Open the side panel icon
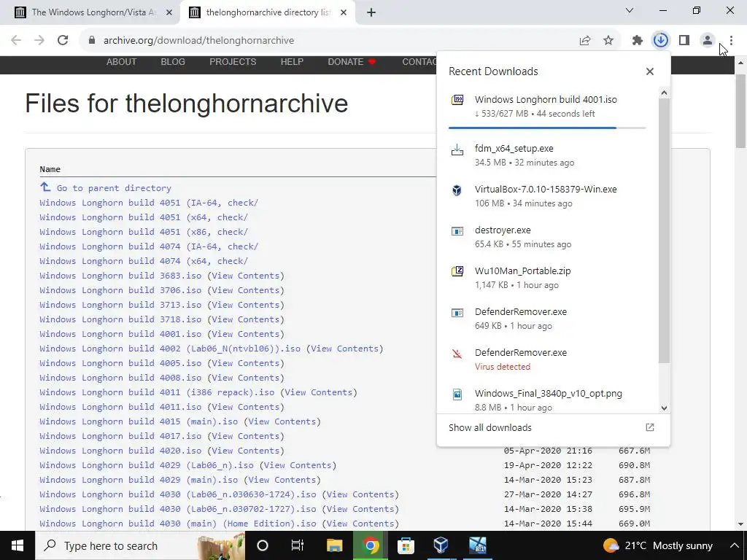 [x=684, y=41]
